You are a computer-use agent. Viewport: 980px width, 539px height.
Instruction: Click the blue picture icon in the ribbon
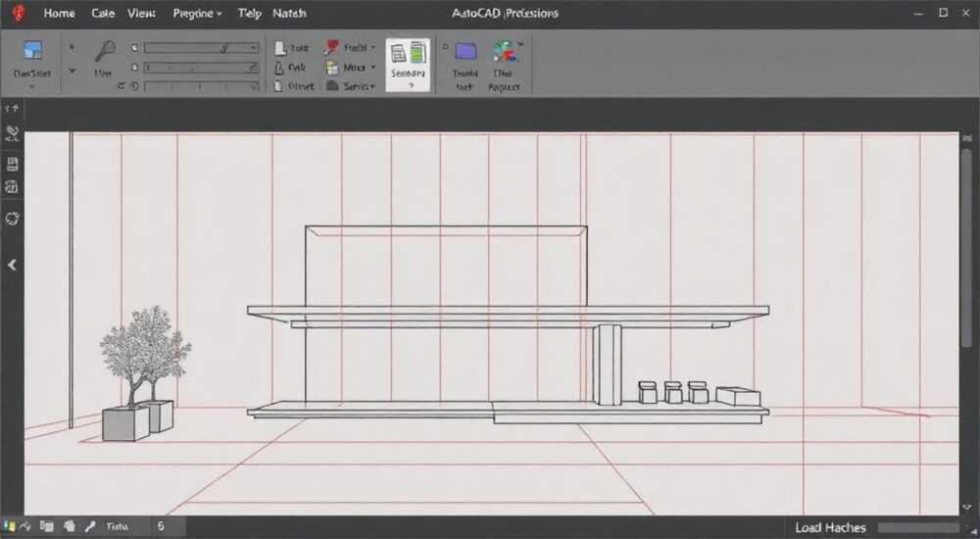pyautogui.click(x=32, y=51)
